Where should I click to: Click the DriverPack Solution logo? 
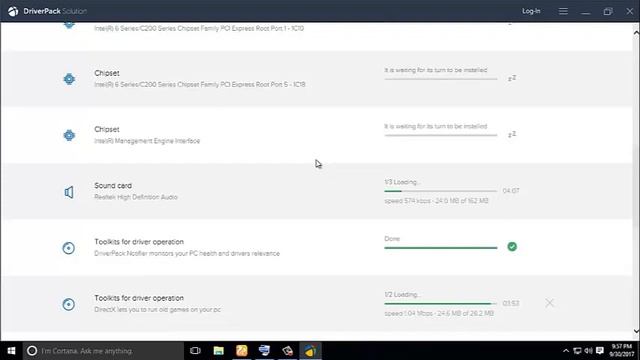point(13,11)
